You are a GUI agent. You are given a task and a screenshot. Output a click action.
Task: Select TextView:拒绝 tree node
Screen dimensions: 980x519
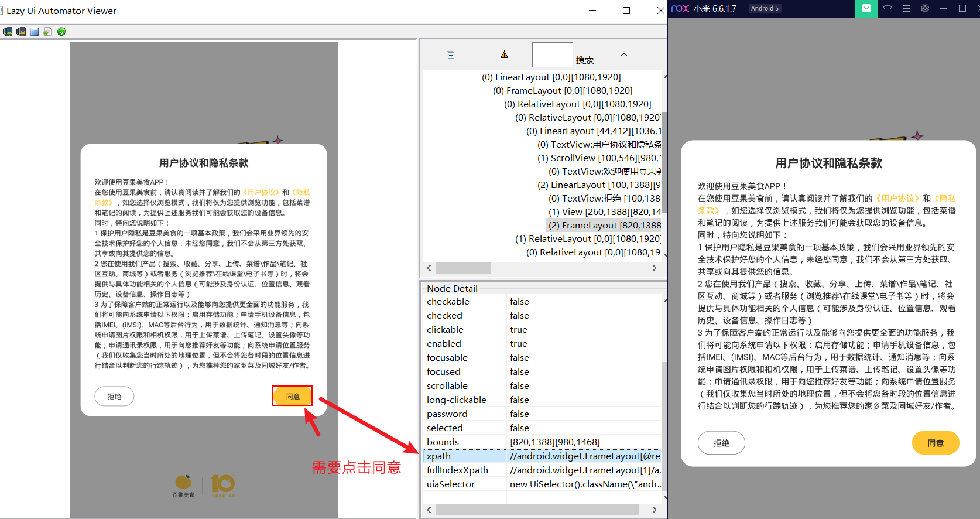pos(604,198)
